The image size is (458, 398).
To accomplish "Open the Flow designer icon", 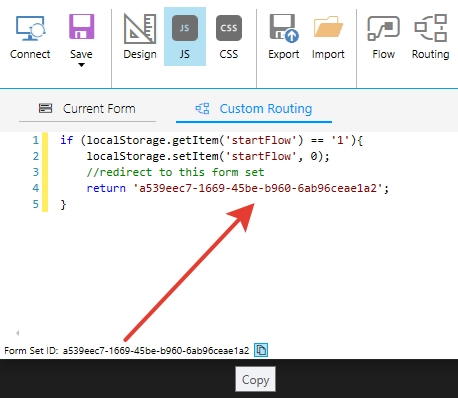I will (383, 28).
